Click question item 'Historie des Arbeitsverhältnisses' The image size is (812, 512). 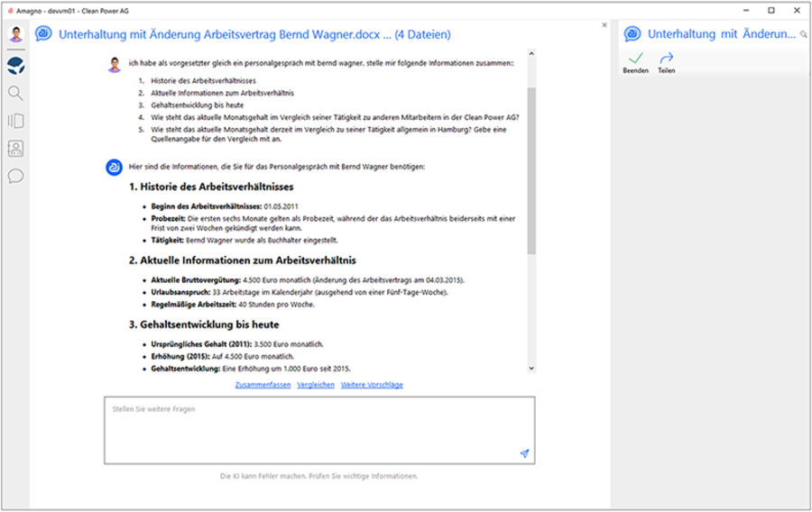pos(204,81)
